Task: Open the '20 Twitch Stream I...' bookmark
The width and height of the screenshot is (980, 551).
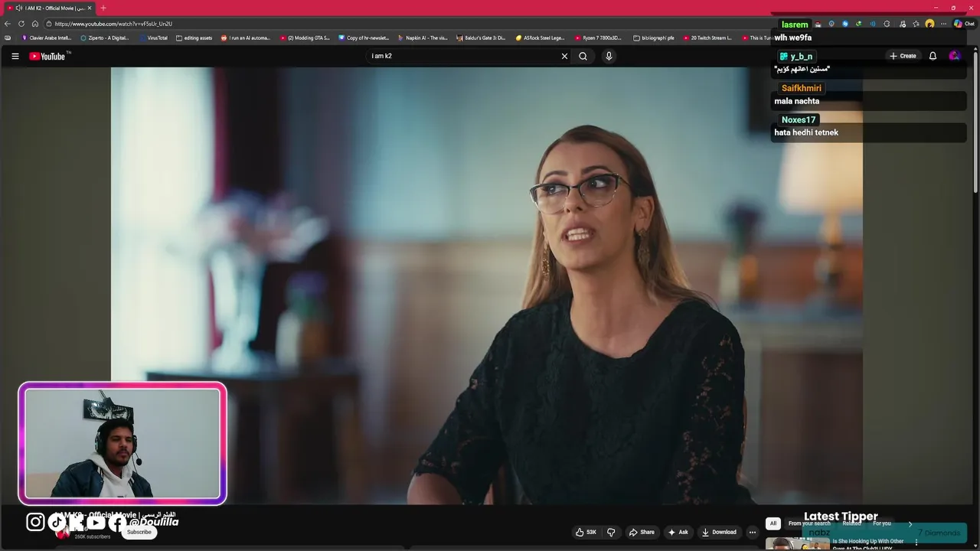Action: point(707,37)
